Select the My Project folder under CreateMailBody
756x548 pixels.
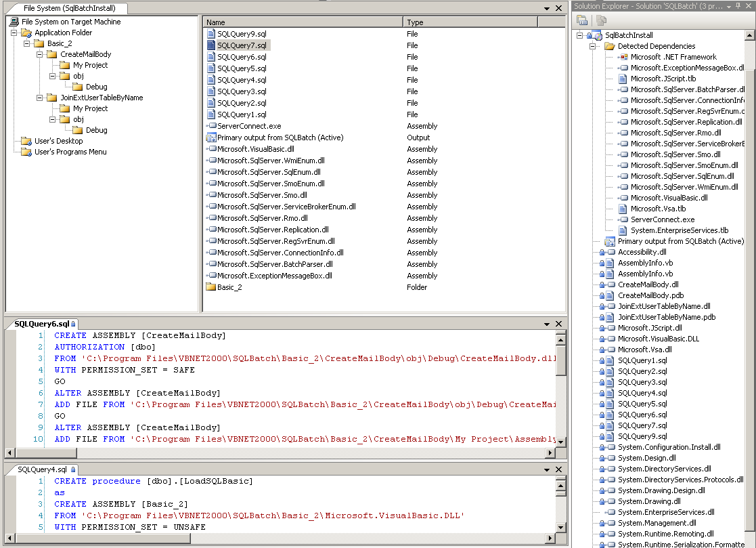click(x=90, y=65)
